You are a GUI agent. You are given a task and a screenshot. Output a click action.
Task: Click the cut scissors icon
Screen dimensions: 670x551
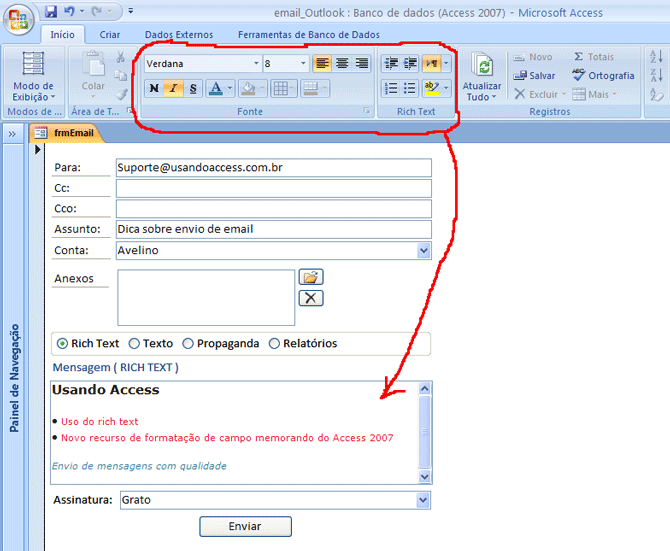pyautogui.click(x=120, y=57)
